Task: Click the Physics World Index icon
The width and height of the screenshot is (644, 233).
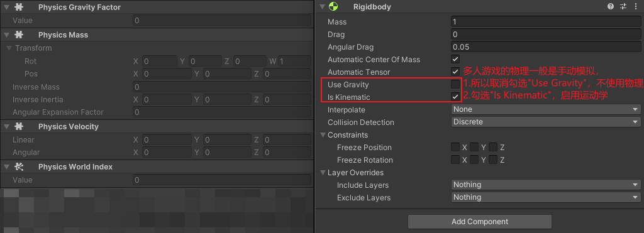Action: 19,166
